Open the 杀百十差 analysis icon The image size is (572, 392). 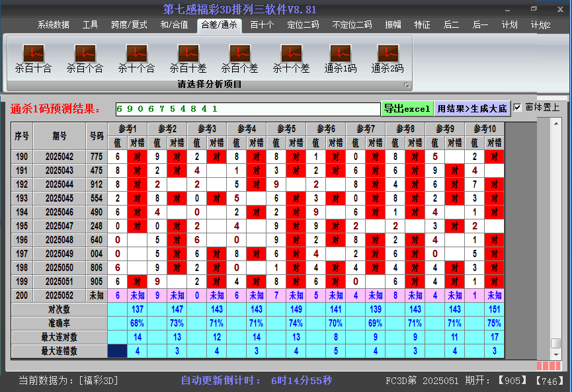(188, 59)
